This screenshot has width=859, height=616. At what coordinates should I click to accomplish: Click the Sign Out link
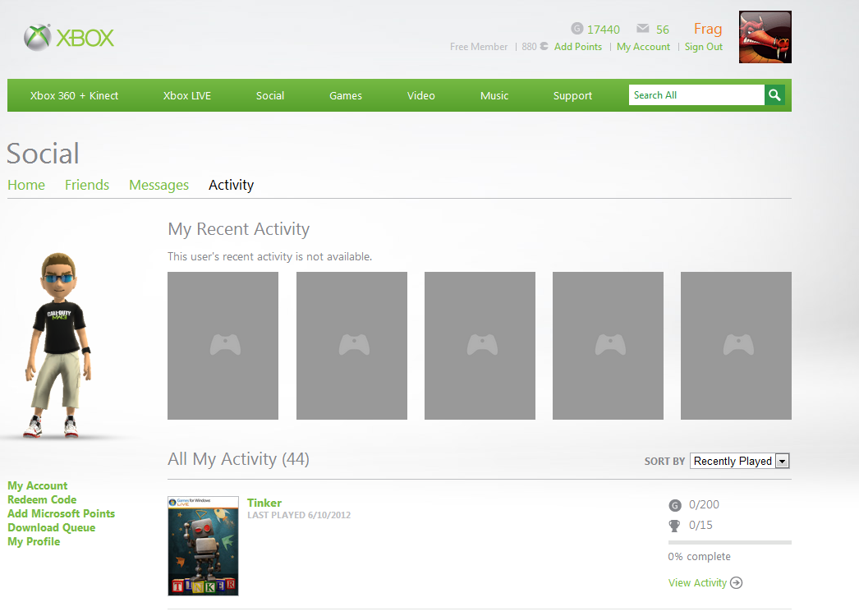[x=704, y=47]
